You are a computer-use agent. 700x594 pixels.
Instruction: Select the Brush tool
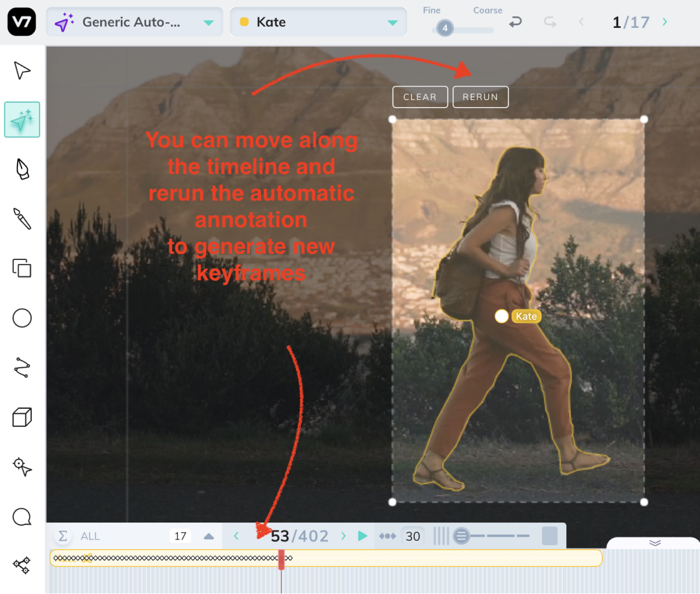point(21,219)
